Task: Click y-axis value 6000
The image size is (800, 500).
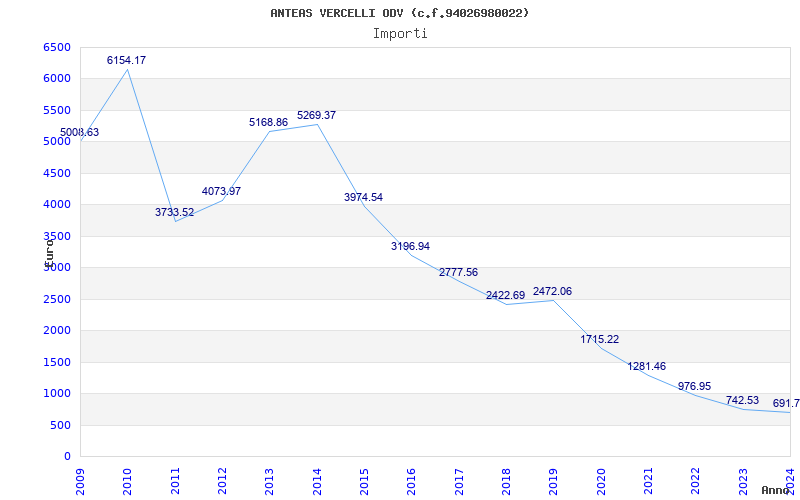Action: click(57, 79)
